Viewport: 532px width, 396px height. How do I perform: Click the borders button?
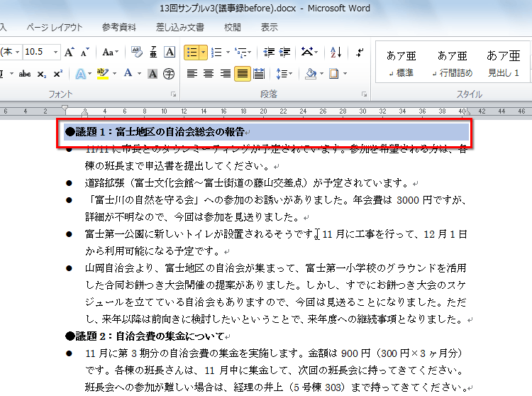pyautogui.click(x=334, y=74)
